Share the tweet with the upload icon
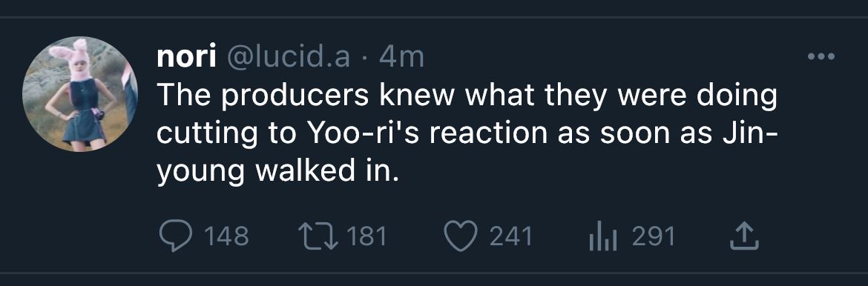This screenshot has width=868, height=286. pos(745,236)
